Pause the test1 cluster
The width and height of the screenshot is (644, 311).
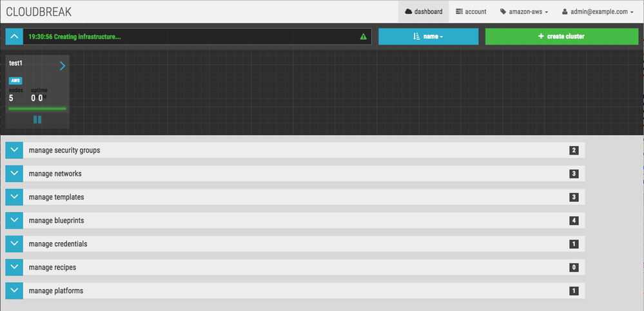coord(37,119)
